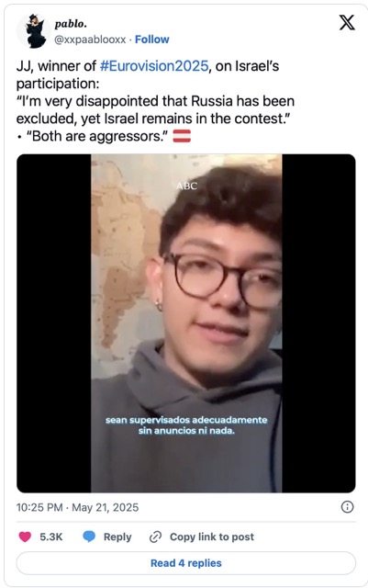Like the post with heart icon
The height and width of the screenshot is (588, 368).
pyautogui.click(x=25, y=537)
